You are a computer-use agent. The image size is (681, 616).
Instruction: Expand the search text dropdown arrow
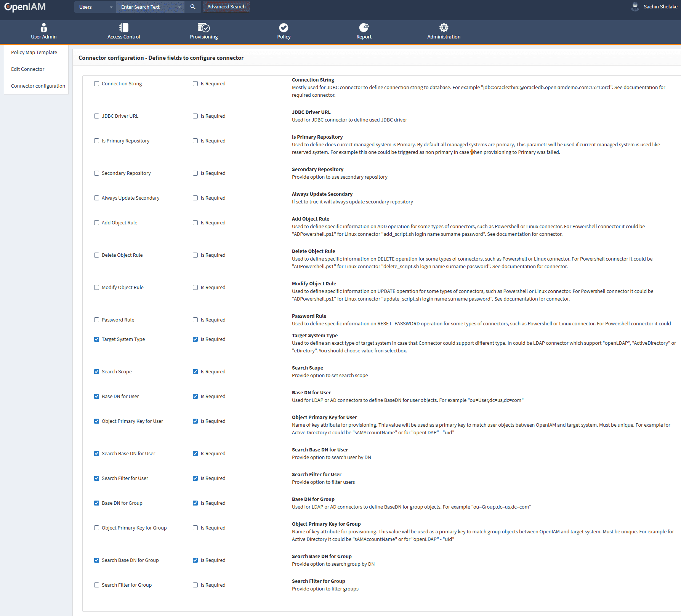[x=179, y=7]
